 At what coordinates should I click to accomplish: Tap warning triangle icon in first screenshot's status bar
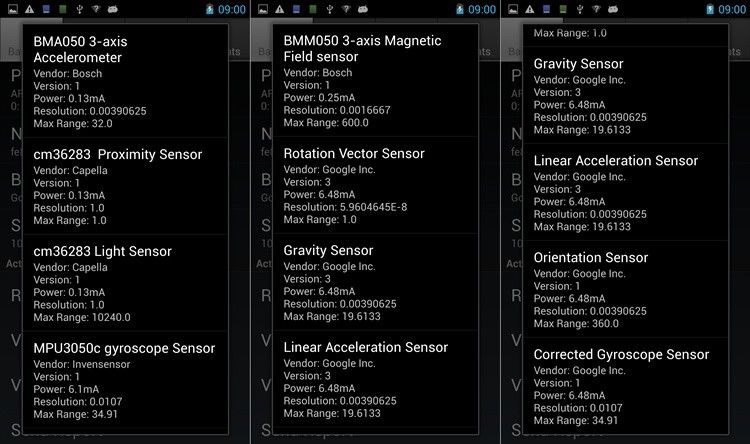coord(30,9)
